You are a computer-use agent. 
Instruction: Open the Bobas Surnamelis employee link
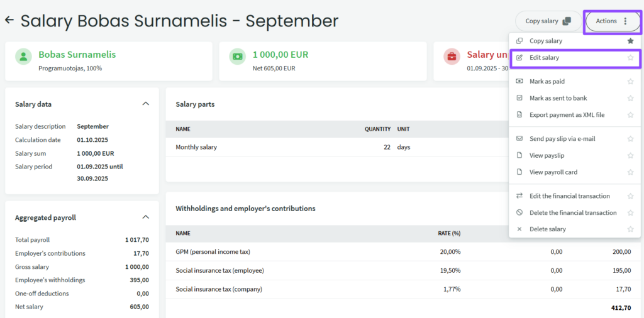point(77,55)
